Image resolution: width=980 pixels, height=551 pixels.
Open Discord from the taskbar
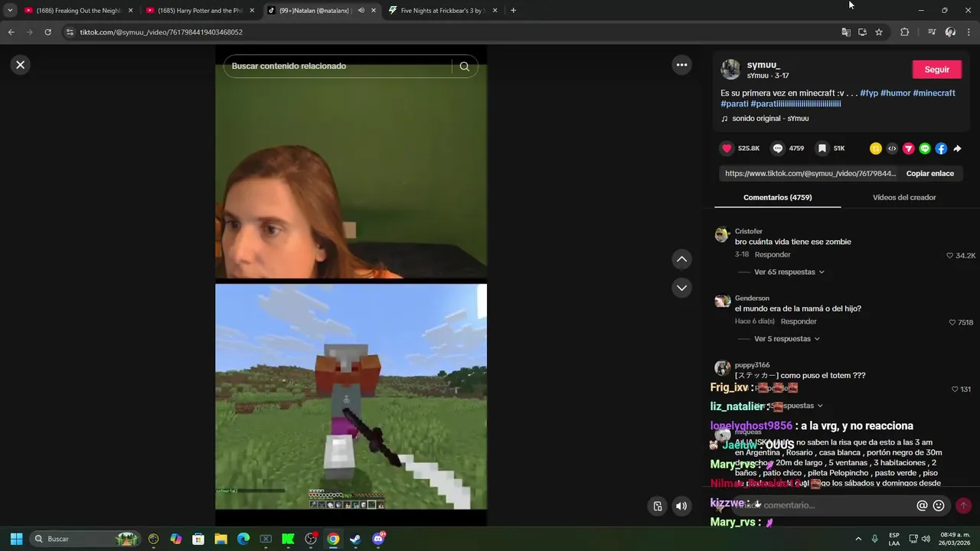[x=378, y=539]
